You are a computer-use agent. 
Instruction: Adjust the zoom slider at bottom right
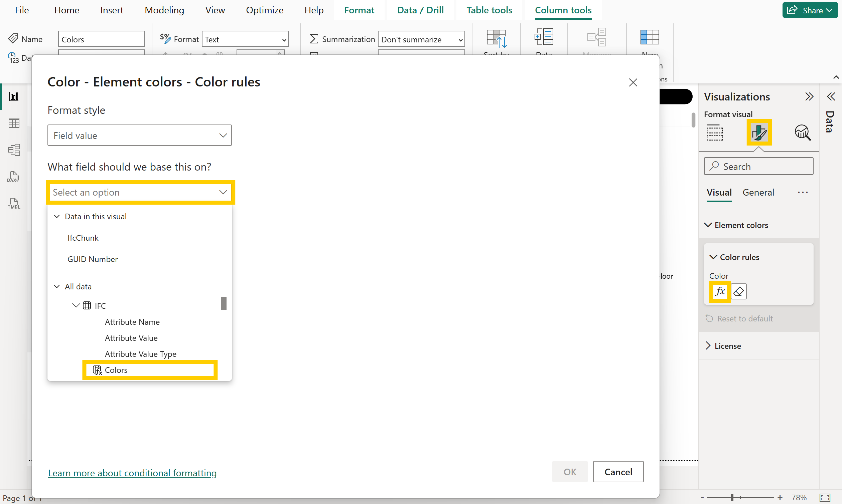(732, 497)
